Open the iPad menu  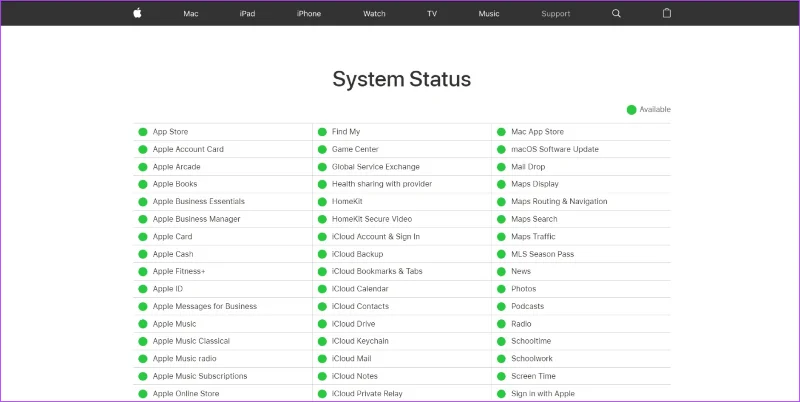(x=247, y=14)
